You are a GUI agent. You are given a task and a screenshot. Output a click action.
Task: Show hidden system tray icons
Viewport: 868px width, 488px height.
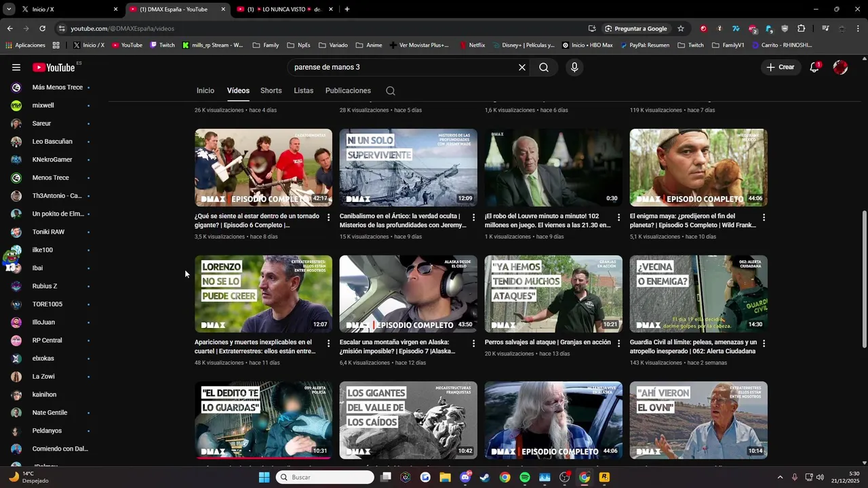coord(780,477)
